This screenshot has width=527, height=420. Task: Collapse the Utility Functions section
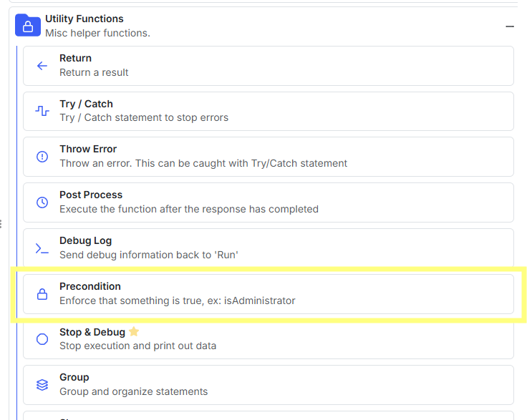(x=510, y=26)
